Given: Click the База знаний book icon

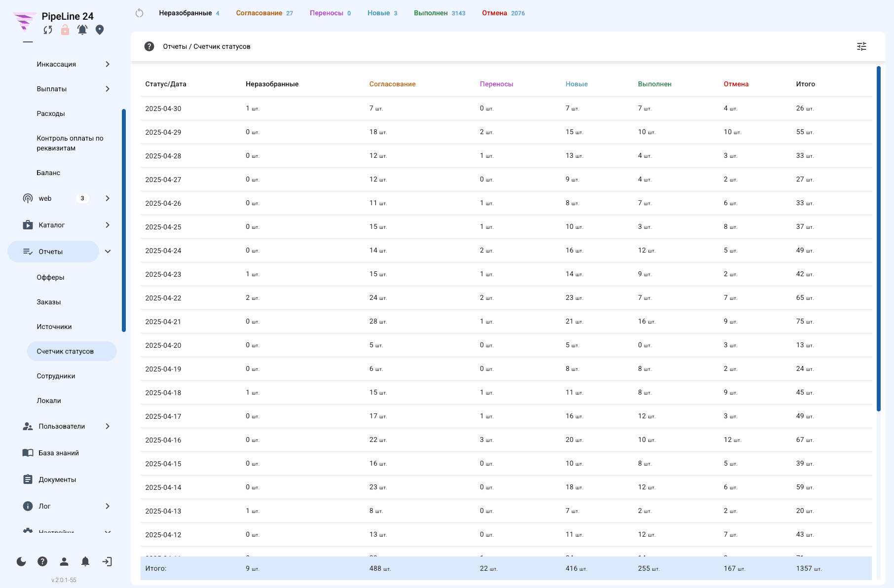Looking at the screenshot, I should (28, 453).
